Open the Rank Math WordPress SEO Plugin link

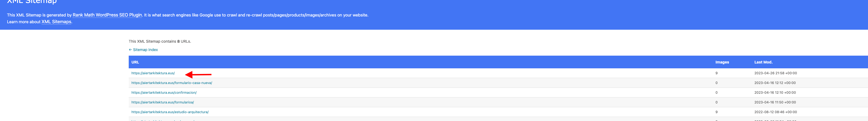point(107,15)
